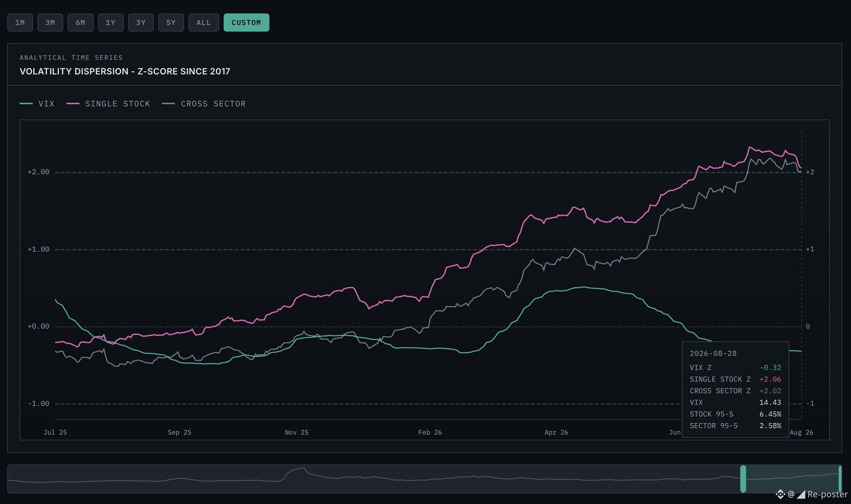Click the selected window in range navigator
This screenshot has width=851, height=504.
click(792, 479)
